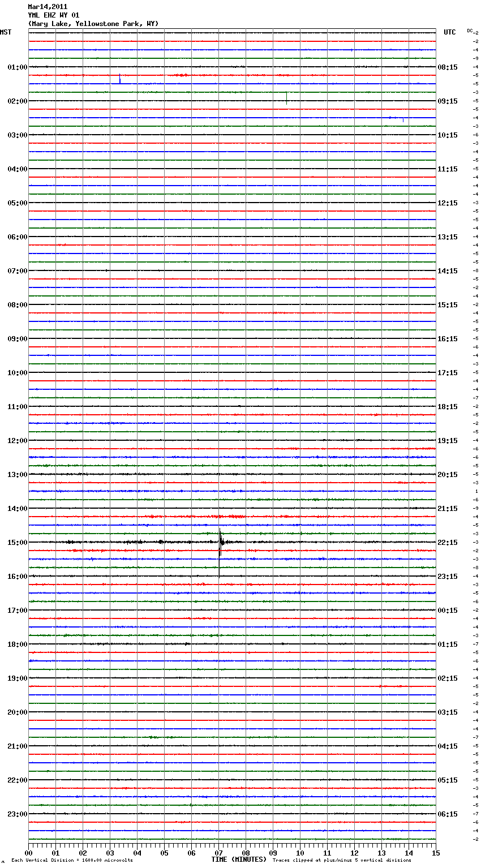This screenshot has height=868, width=481.
Task: Click the Mary Lake, Yellowstone Park location text
Action: pyautogui.click(x=93, y=24)
